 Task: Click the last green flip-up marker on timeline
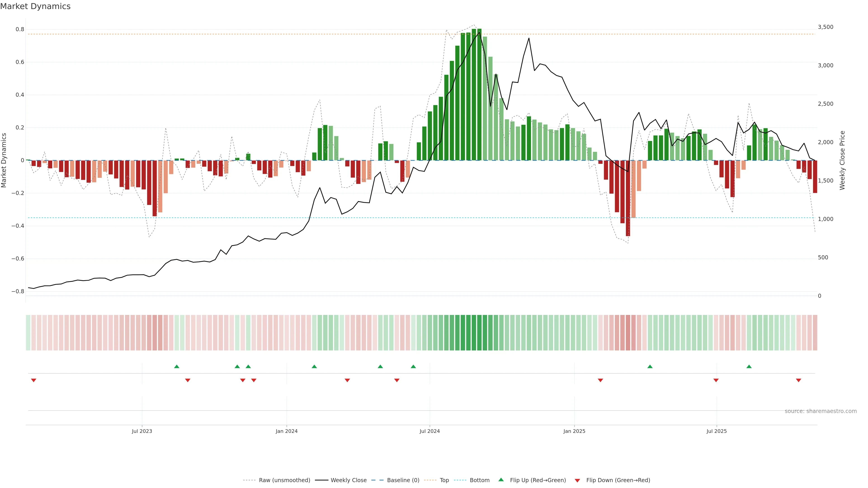[x=749, y=366]
